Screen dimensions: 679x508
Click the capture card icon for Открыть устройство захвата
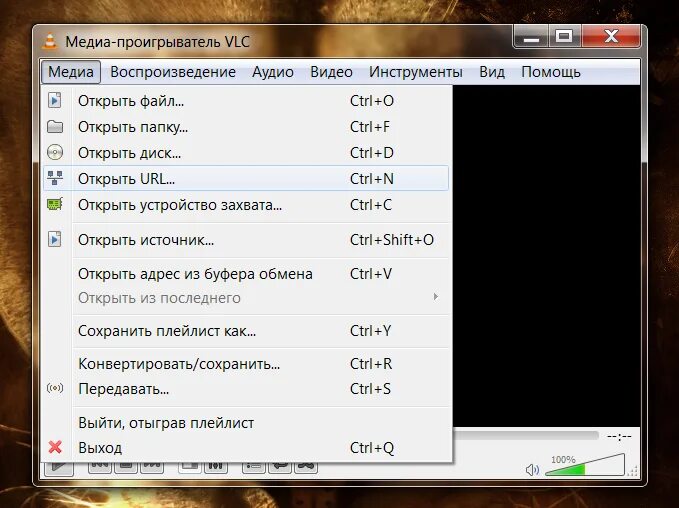(55, 204)
